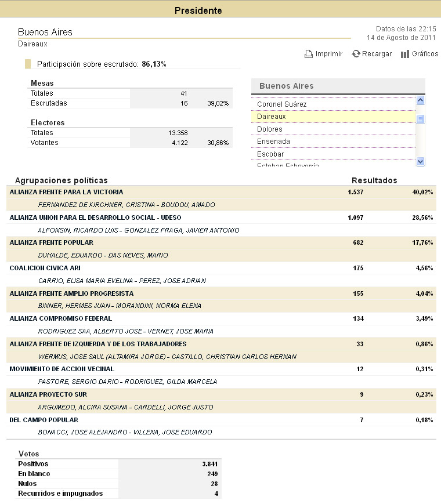Click candidates WERMUS - CASTILLO line
This screenshot has height=504, width=441.
point(167,357)
